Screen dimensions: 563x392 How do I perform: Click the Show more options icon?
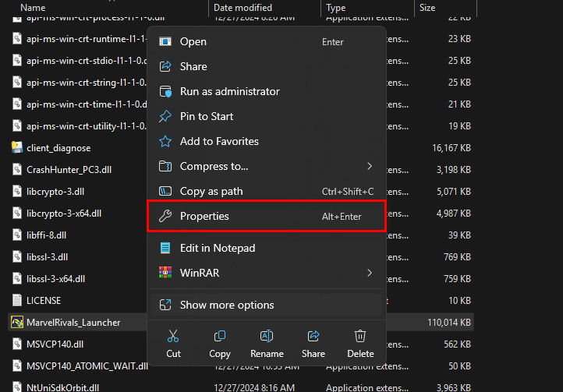pyautogui.click(x=165, y=305)
